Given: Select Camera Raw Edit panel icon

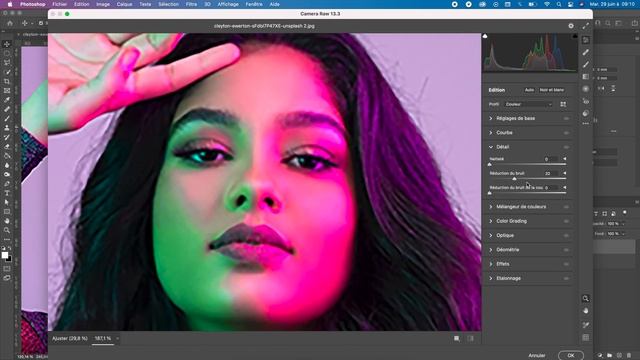Looking at the screenshot, I should click(586, 40).
